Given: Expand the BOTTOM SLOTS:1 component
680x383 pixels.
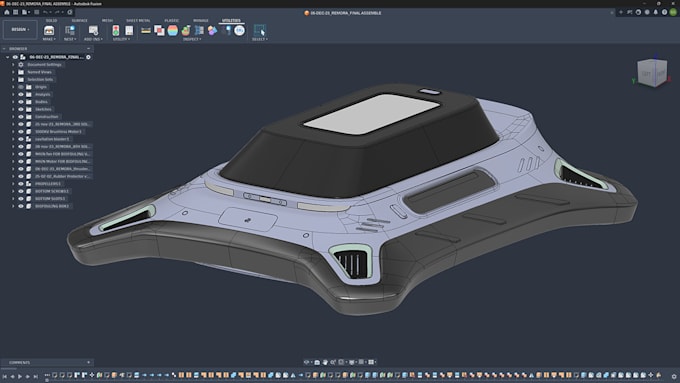Looking at the screenshot, I should 13,199.
